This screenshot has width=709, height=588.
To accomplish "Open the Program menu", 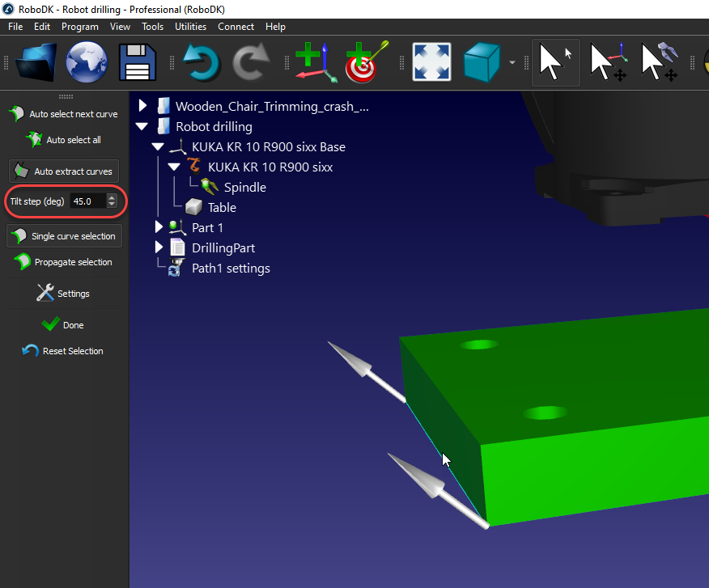I will [80, 27].
